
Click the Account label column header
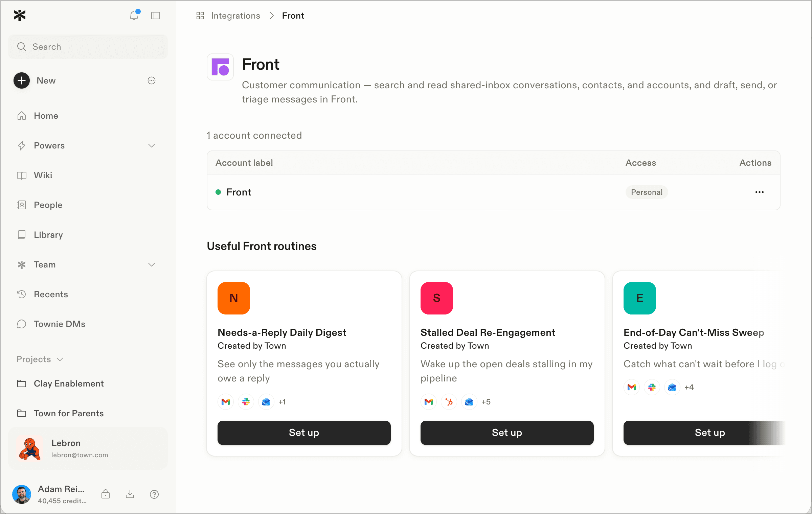click(244, 163)
